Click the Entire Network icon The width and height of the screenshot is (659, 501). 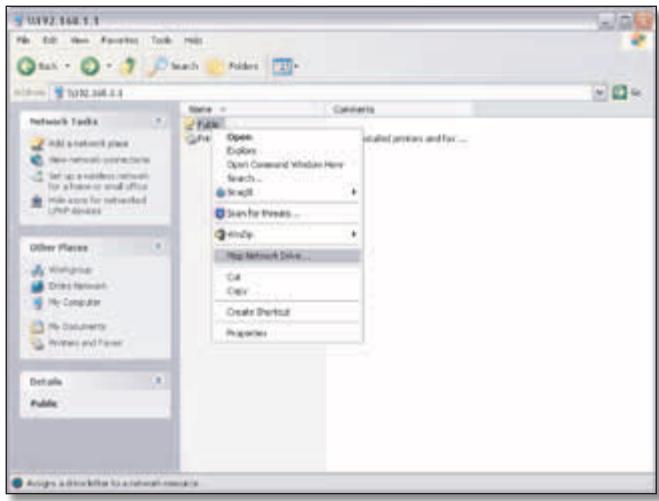click(x=38, y=287)
